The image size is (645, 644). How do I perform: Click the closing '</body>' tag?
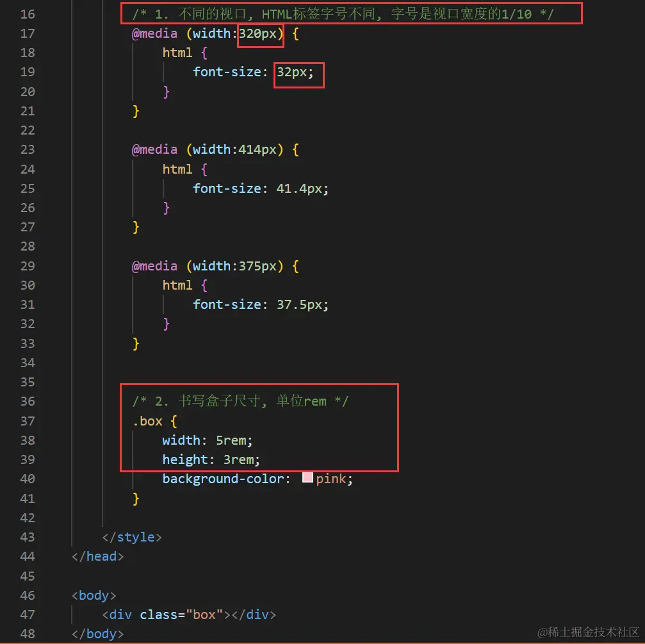click(98, 634)
